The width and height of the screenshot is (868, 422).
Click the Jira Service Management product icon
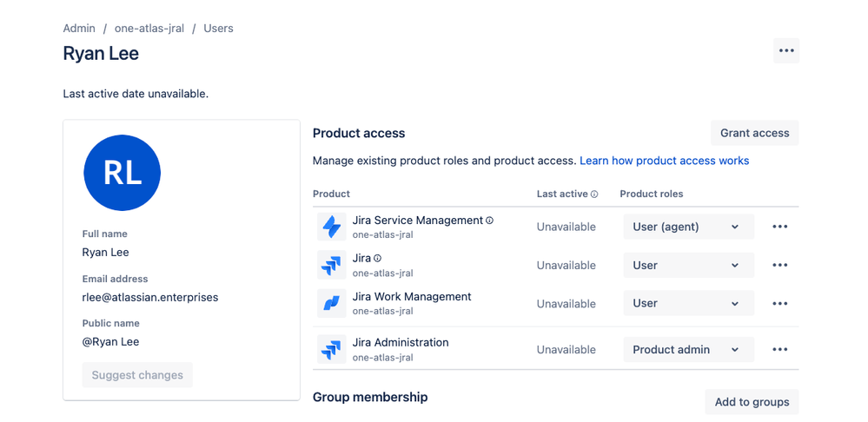click(332, 227)
